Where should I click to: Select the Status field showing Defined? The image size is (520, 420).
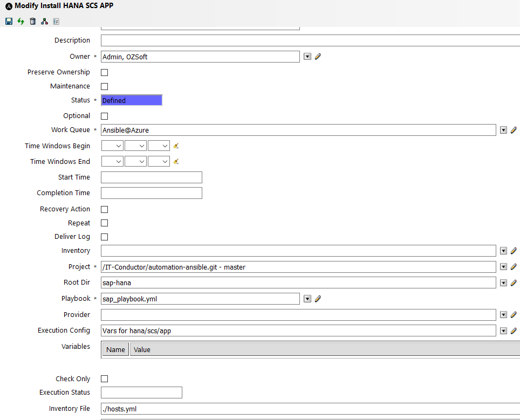coord(132,100)
